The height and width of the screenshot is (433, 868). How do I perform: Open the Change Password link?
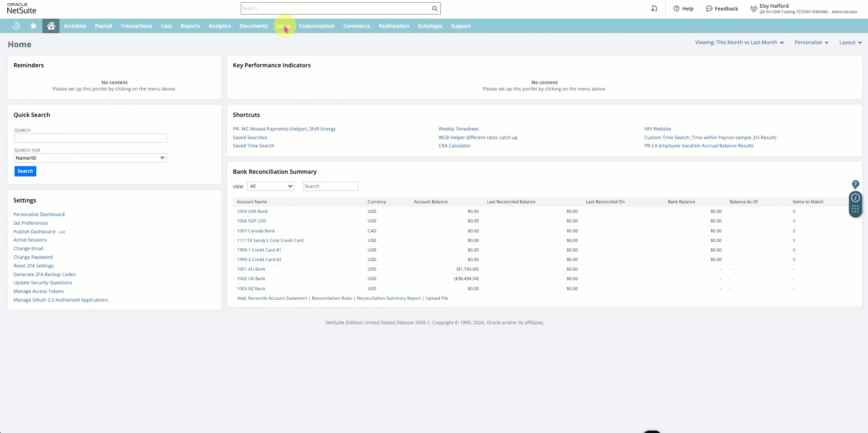[33, 257]
